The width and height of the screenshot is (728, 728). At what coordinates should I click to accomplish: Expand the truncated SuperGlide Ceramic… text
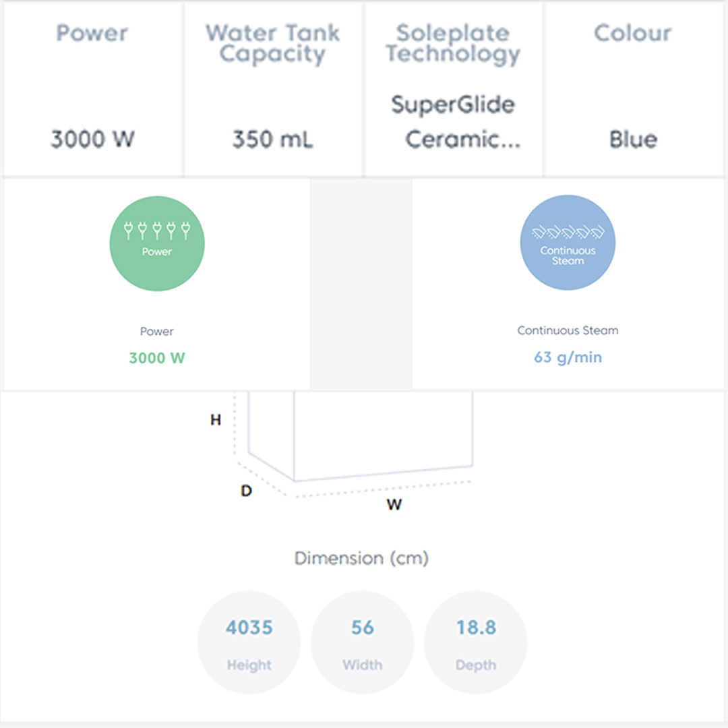462,140
